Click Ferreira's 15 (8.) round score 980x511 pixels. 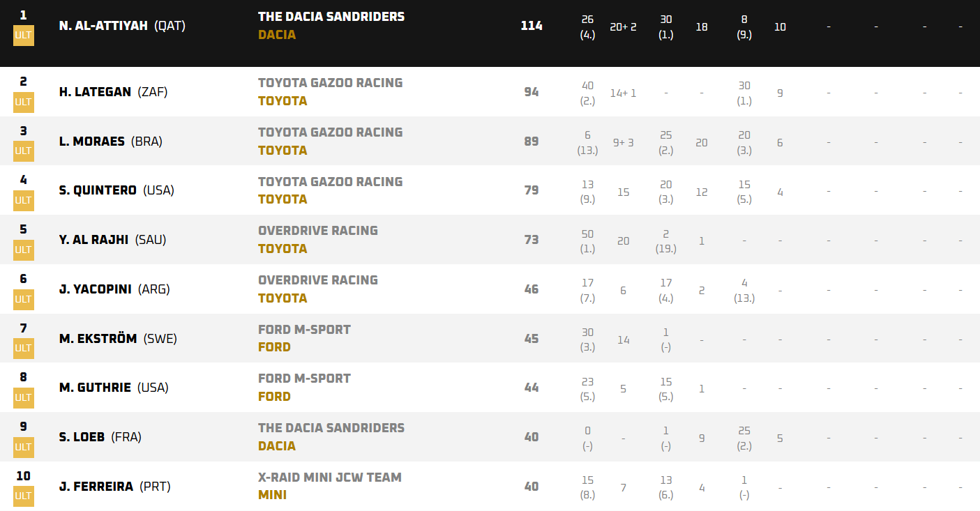tap(588, 487)
